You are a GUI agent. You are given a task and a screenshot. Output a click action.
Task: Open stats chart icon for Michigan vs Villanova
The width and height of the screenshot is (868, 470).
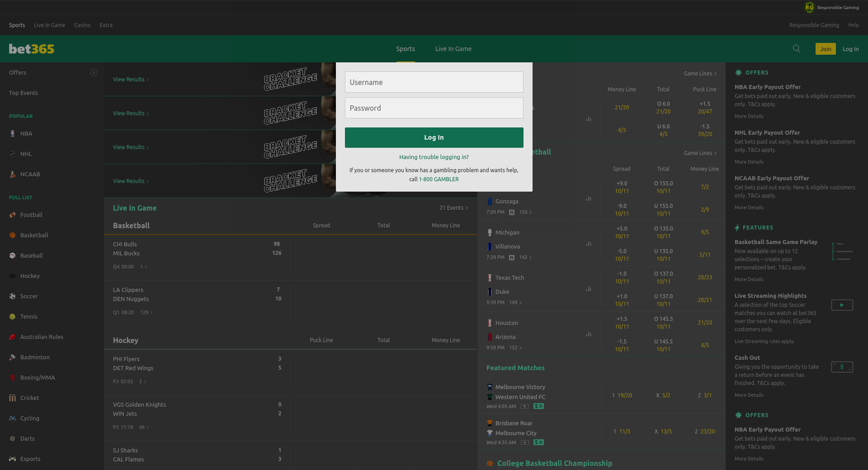[588, 244]
